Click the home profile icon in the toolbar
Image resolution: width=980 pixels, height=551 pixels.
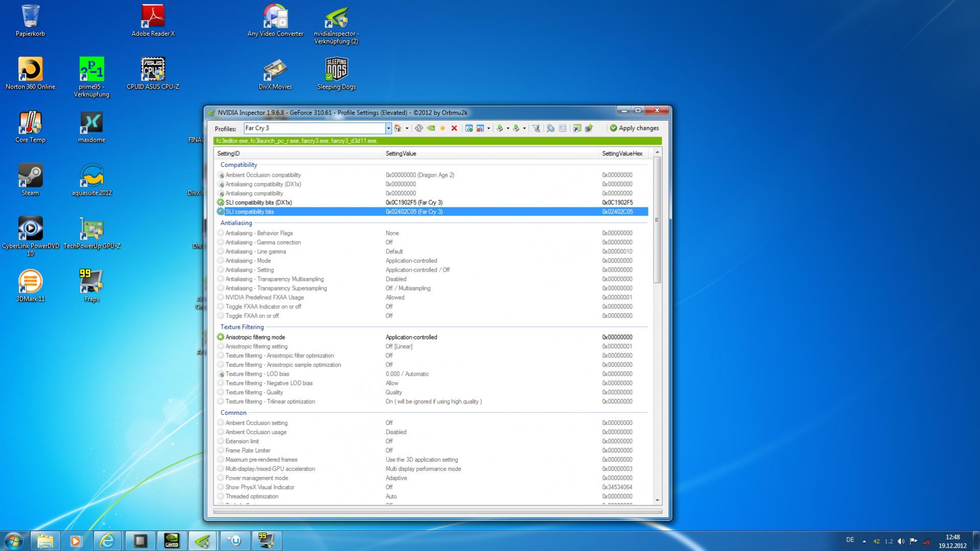click(x=397, y=128)
